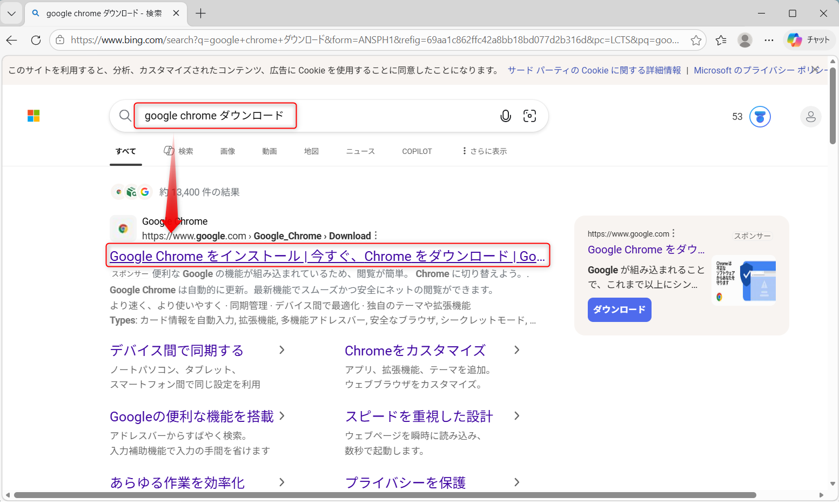Screen dimensions: 839x504
Task: Click the vertical scrollbar thumb
Action: [833, 106]
